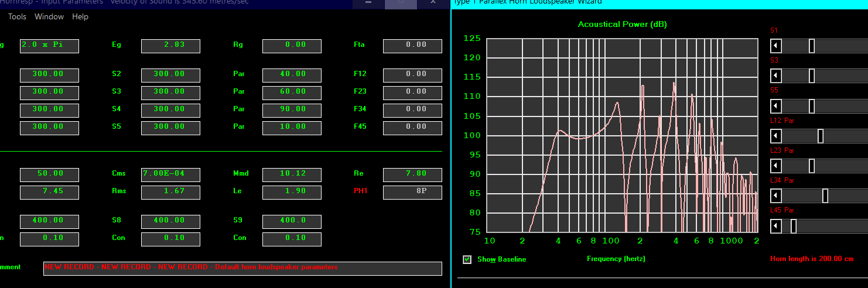Select the Con field below S8
This screenshot has width=868, height=288.
click(x=170, y=239)
